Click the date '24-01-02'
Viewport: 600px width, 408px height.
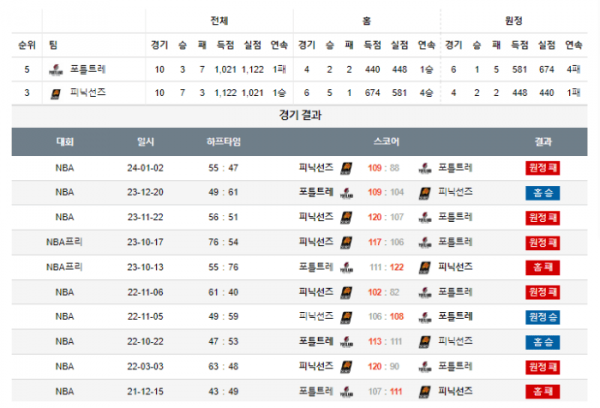pos(145,168)
